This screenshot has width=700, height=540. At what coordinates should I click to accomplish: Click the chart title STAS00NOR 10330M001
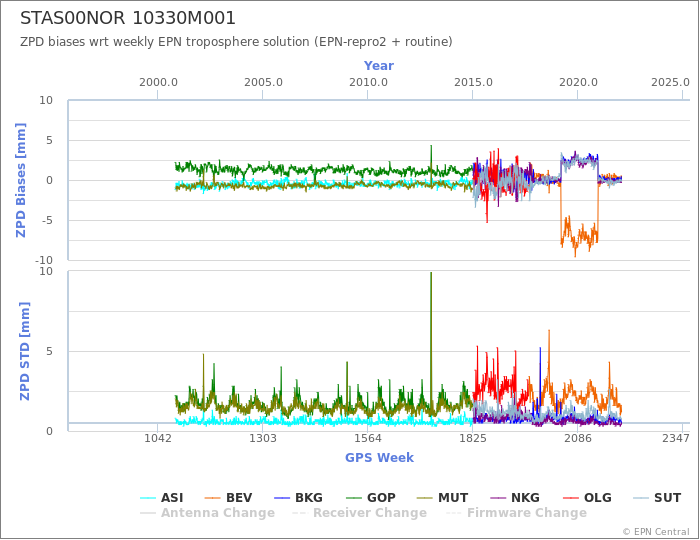[128, 18]
